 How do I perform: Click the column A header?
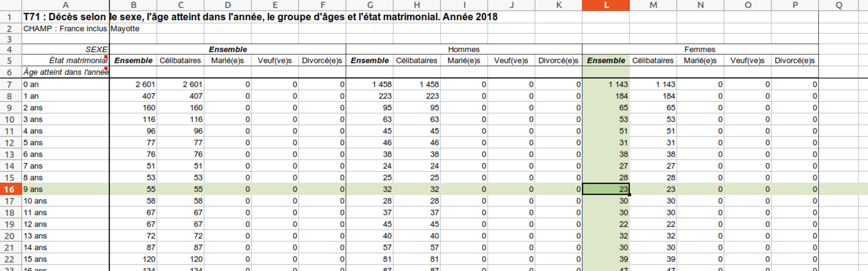(65, 5)
